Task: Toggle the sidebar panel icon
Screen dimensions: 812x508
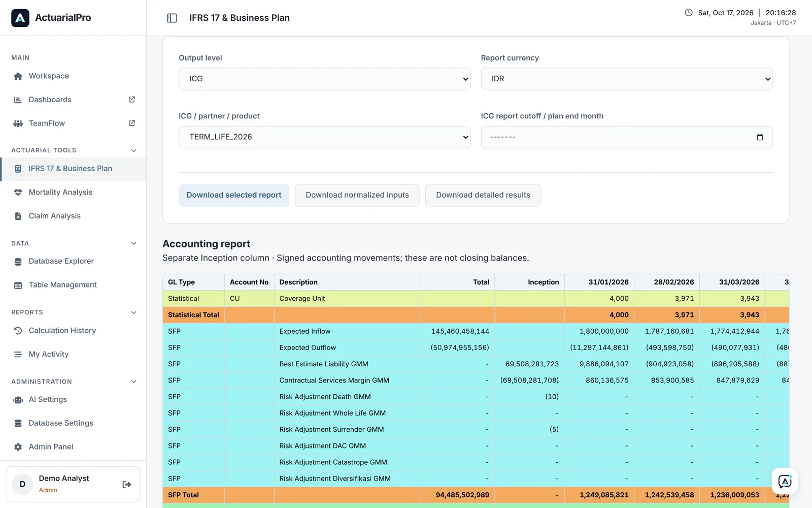Action: point(172,18)
